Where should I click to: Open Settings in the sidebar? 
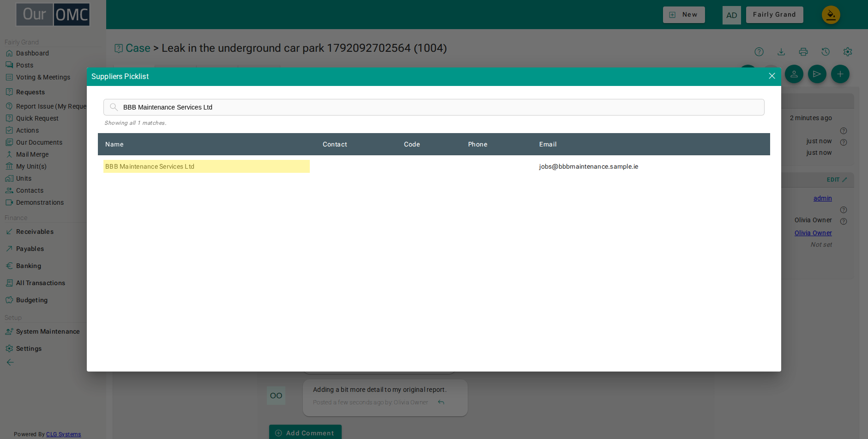[x=29, y=348]
